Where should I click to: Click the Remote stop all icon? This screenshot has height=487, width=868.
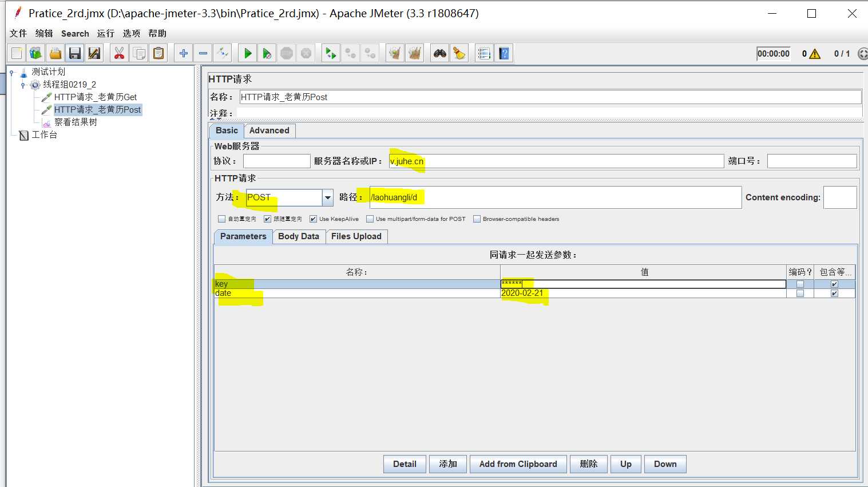(x=350, y=53)
